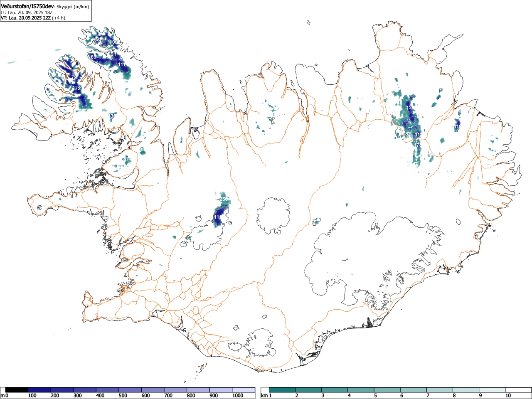Click the '5' label on the km scale
This screenshot has width=532, height=399.
[375, 396]
